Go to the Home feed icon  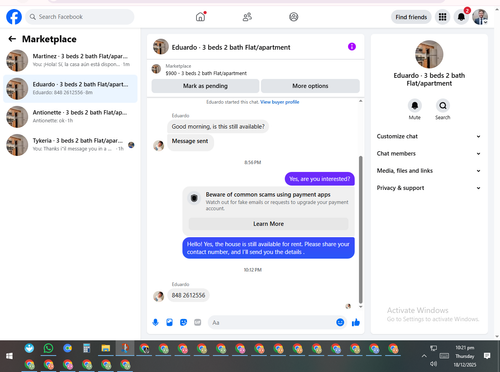pyautogui.click(x=200, y=17)
